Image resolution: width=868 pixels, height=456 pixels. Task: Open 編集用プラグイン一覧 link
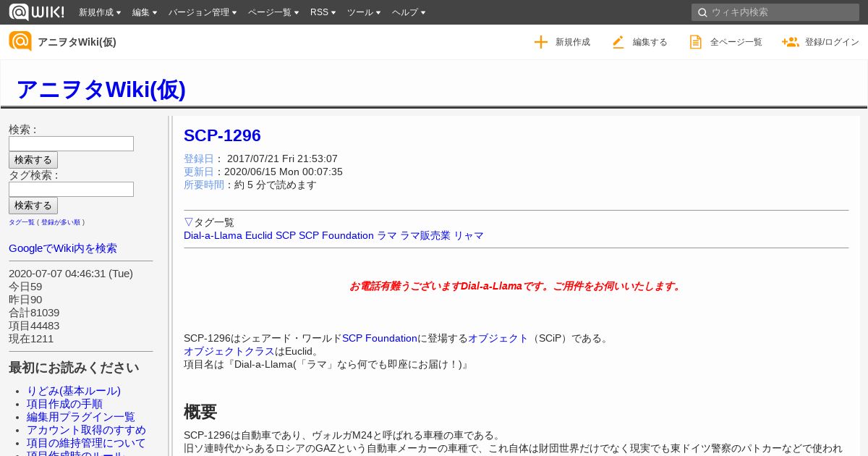(81, 417)
